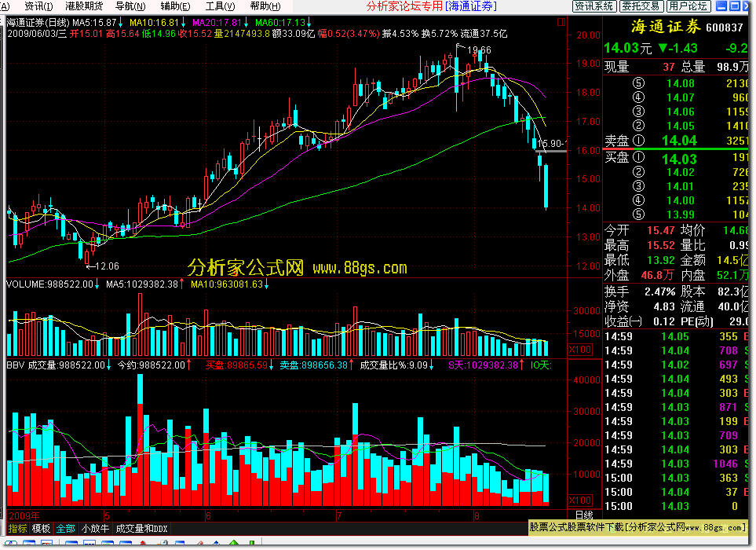Click buy level ③ marker at 14.01
This screenshot has height=550, width=756.
click(638, 186)
